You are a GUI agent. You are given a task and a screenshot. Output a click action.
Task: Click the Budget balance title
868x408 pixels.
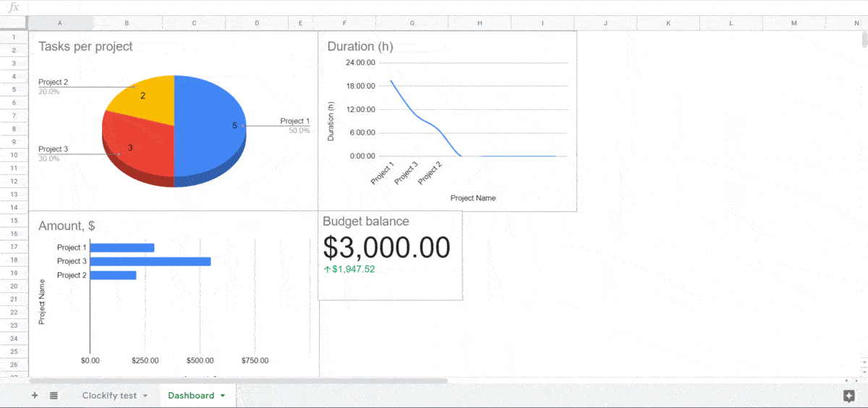(366, 221)
